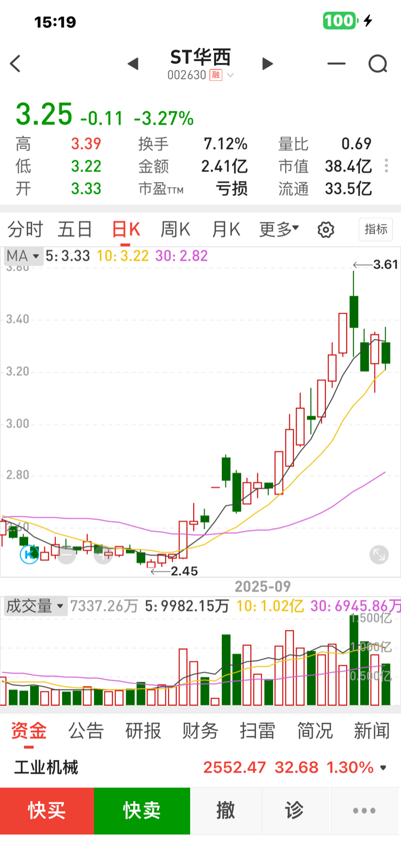Screen dimensions: 401x868
Task: Tap current price 3.25
Action: [44, 114]
